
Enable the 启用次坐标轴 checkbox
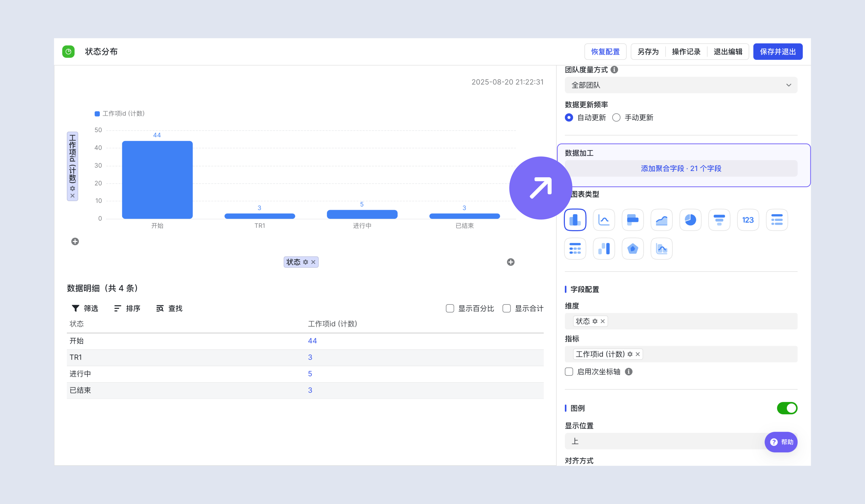(x=569, y=372)
